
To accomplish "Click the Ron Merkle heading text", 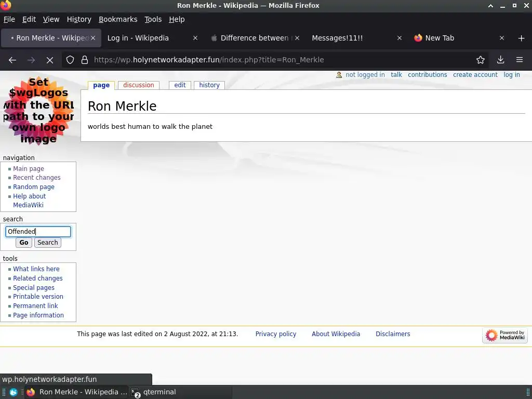I will [x=122, y=106].
